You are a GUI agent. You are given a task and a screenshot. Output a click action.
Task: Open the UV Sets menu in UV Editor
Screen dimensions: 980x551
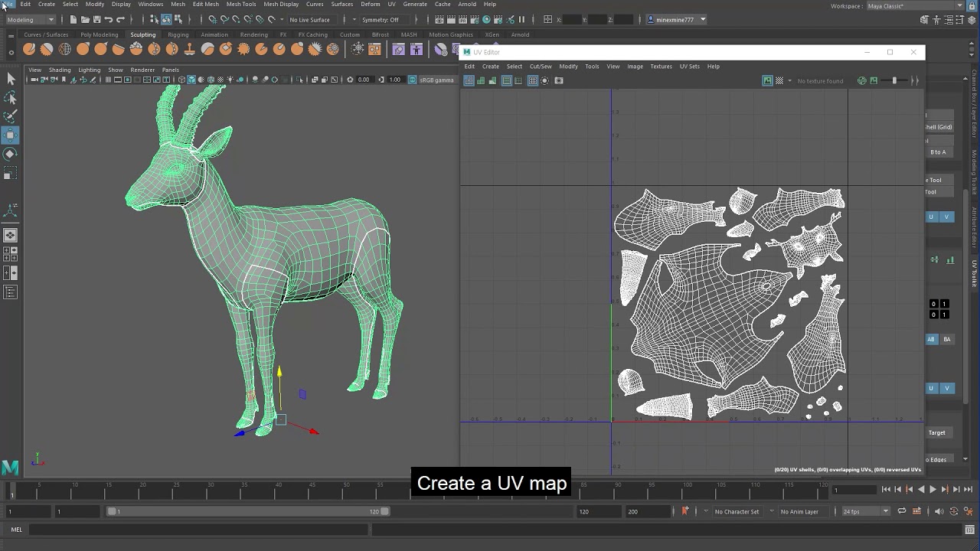point(689,67)
